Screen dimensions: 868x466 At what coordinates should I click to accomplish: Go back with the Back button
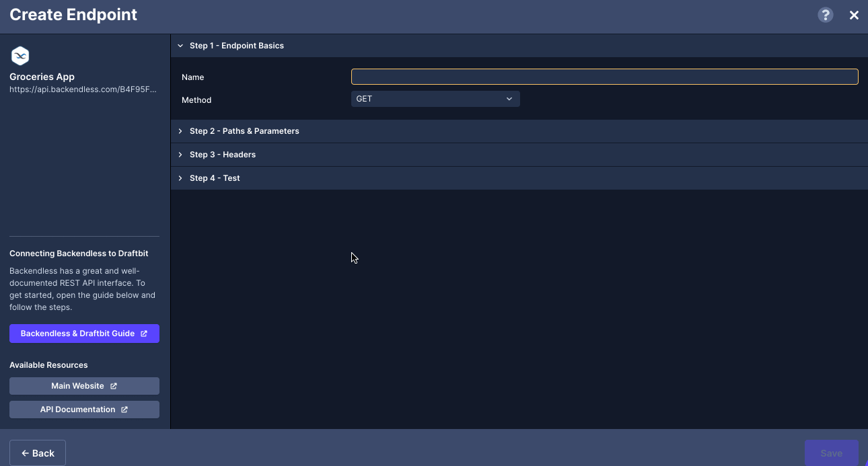point(38,453)
